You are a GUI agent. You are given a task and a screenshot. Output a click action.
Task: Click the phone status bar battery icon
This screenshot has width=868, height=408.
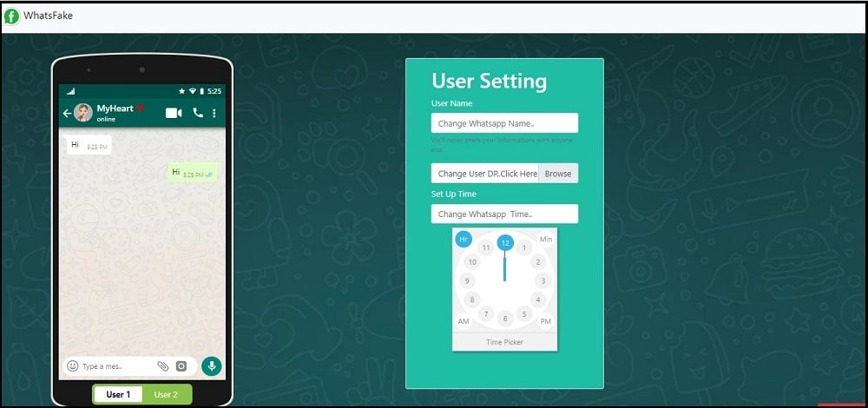pyautogui.click(x=202, y=91)
